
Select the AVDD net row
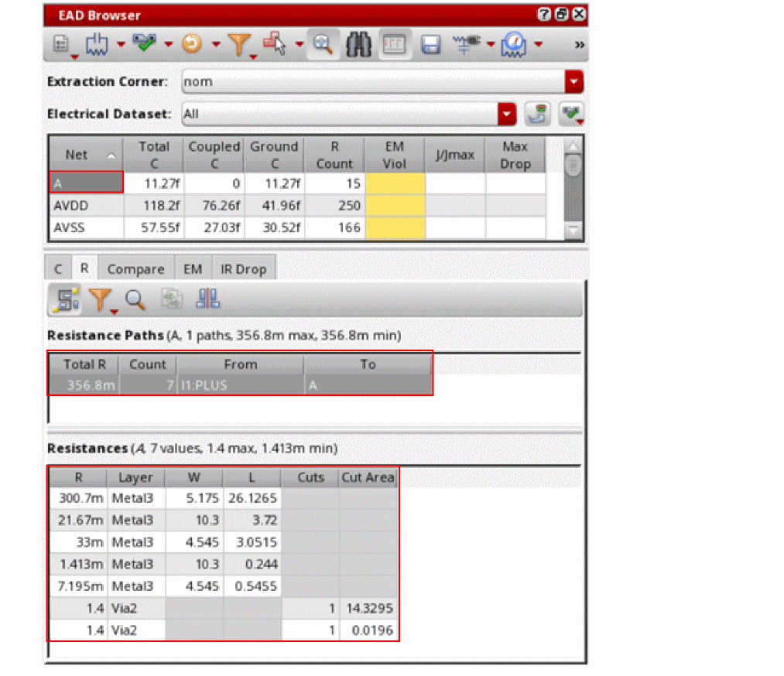[297, 205]
